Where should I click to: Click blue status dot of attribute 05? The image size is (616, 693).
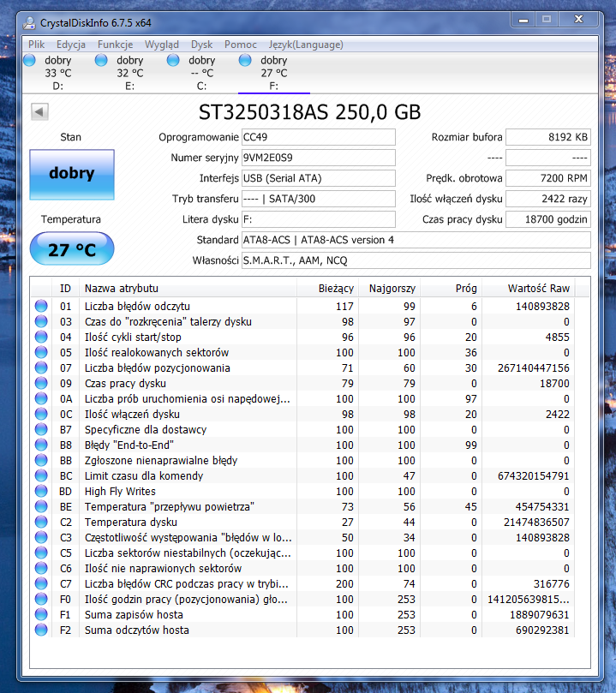pos(41,352)
